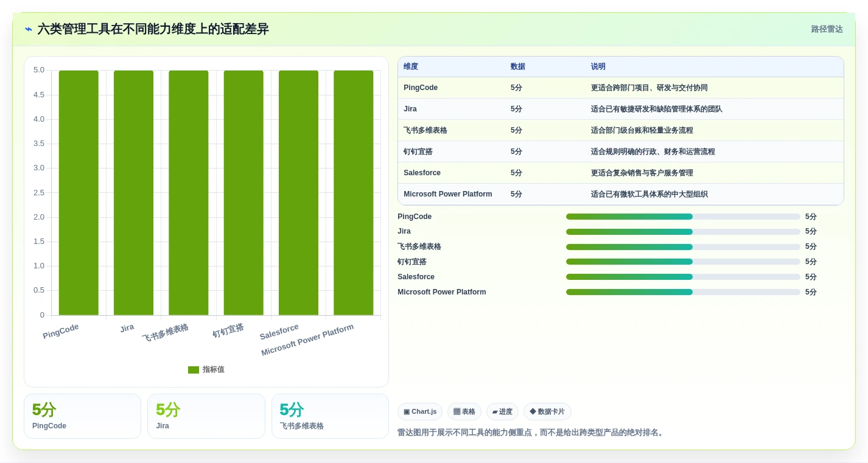Click description 更适合跨部门项目、研发与交付协同

649,88
